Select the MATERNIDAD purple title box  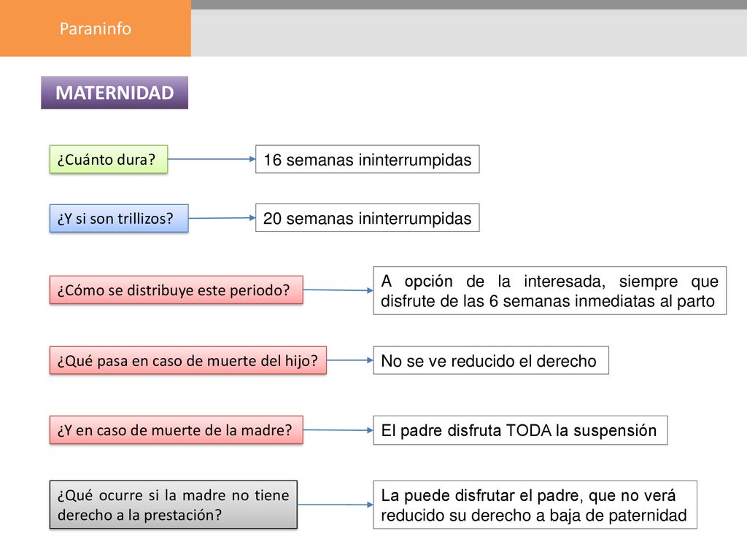pos(115,93)
